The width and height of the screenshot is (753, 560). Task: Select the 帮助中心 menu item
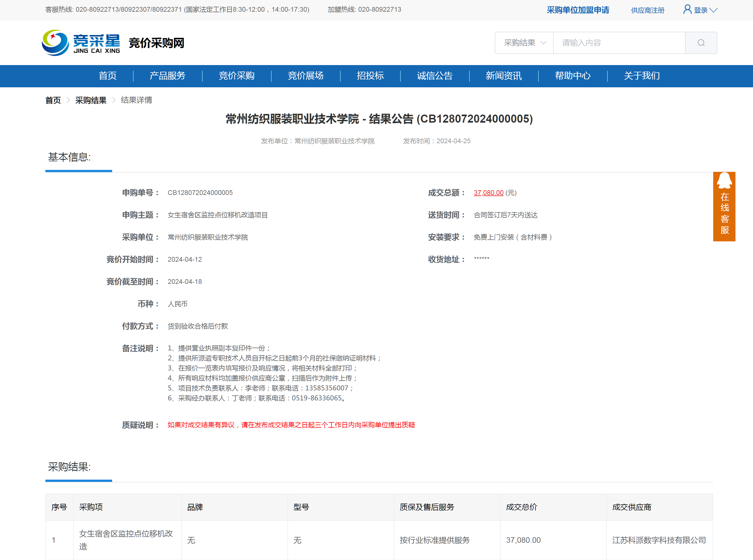tap(573, 76)
